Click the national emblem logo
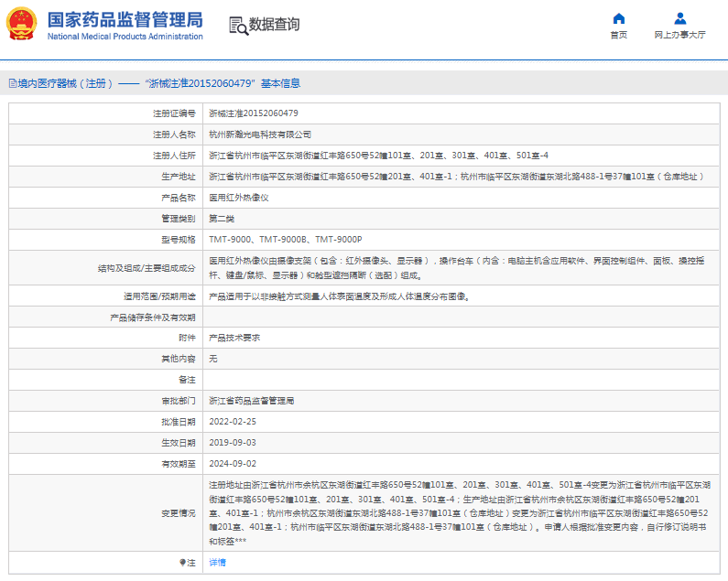Screen dimensions: 728x581 point(23,24)
